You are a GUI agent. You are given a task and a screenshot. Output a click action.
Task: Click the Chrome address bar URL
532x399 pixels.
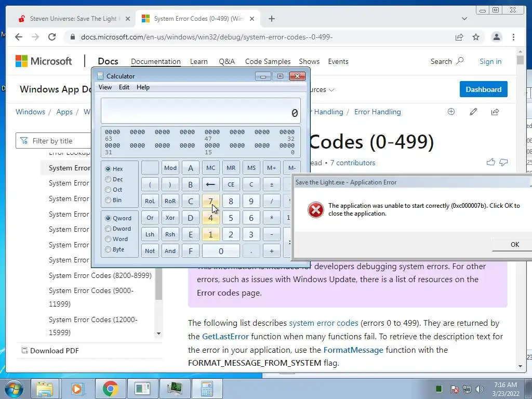tap(206, 37)
